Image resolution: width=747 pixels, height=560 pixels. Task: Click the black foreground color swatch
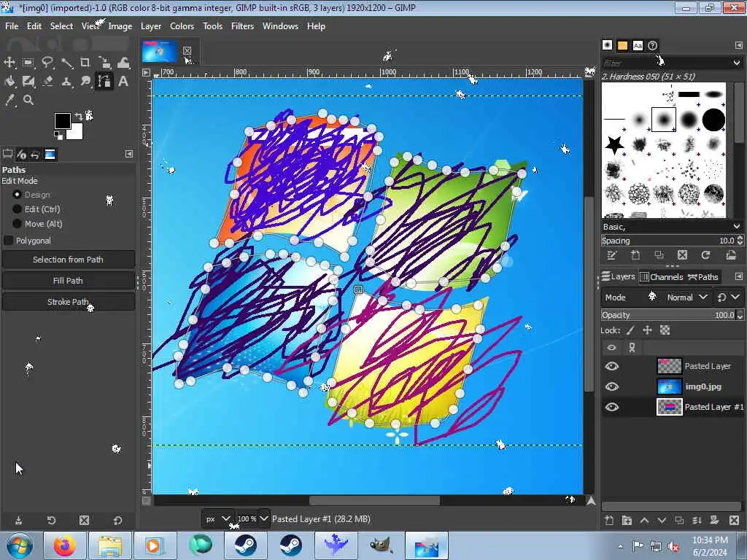(x=61, y=120)
